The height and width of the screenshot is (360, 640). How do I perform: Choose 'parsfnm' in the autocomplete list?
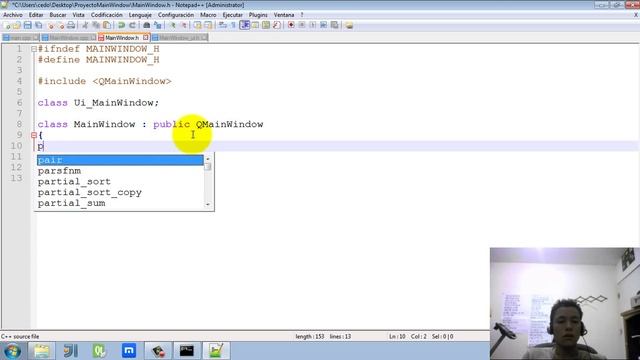(x=120, y=171)
